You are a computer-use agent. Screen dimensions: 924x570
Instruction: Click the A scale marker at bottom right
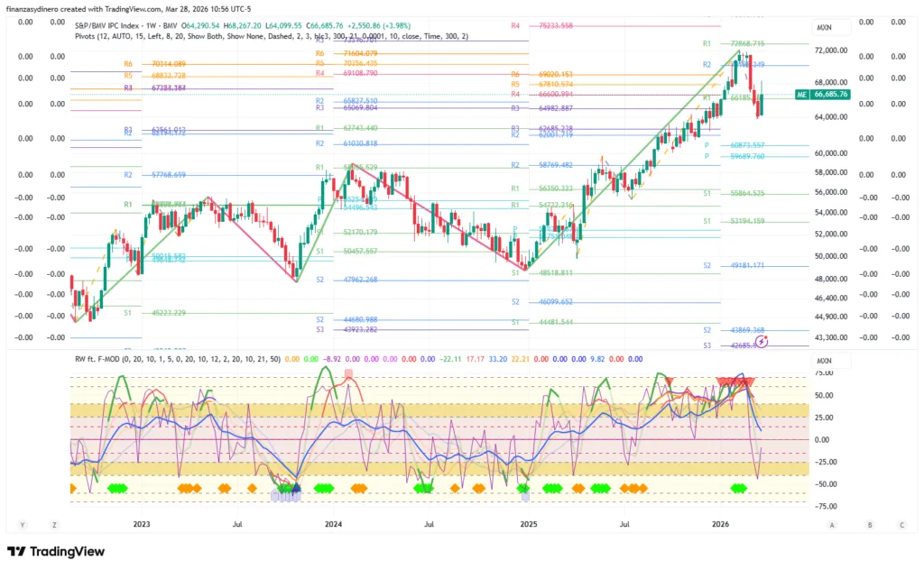click(x=832, y=524)
